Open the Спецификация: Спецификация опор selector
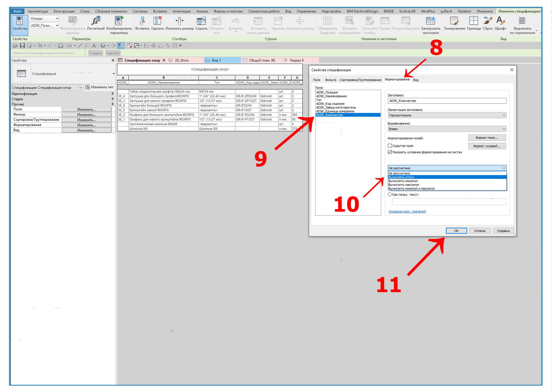This screenshot has width=552, height=392. (47, 88)
